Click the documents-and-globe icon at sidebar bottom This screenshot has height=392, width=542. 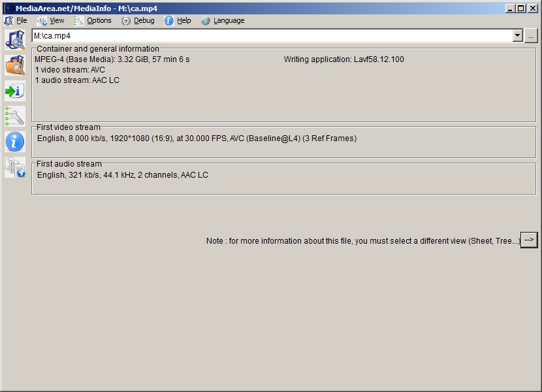14,167
